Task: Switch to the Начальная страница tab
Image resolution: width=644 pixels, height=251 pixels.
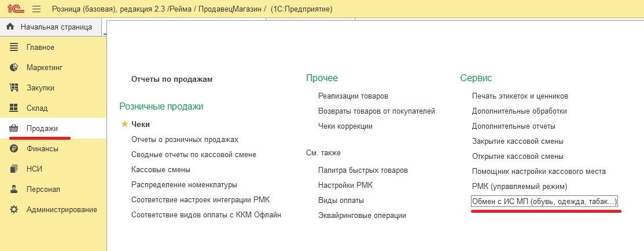Action: tap(56, 27)
